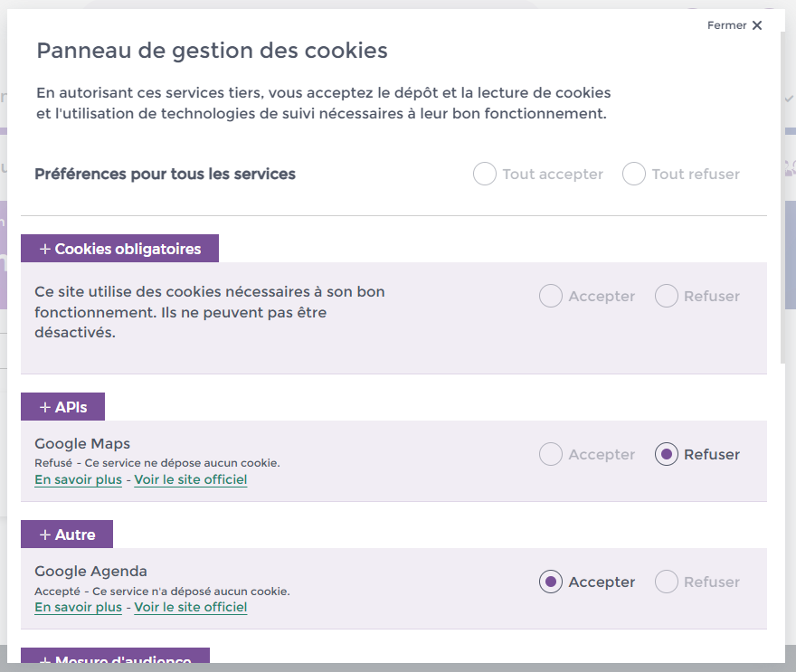Screen dimensions: 796x672
Task: Open En savoir plus for Google Maps
Action: click(78, 479)
